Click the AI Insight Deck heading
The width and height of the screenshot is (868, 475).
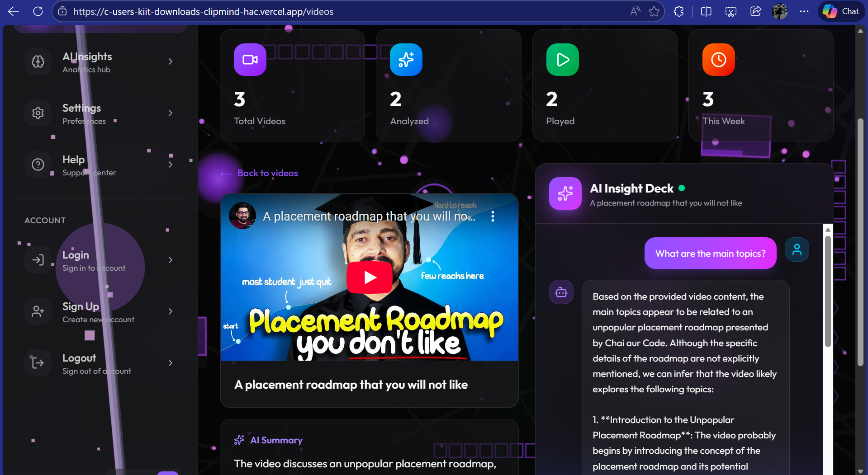pyautogui.click(x=632, y=188)
